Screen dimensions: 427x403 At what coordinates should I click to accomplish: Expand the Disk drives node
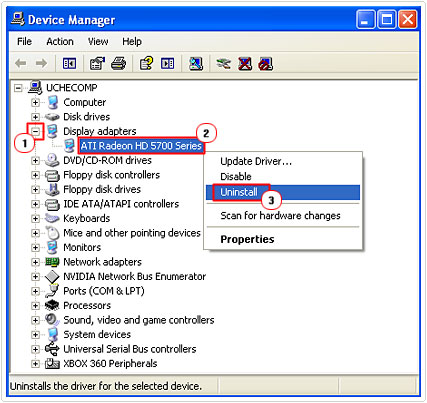(x=35, y=117)
